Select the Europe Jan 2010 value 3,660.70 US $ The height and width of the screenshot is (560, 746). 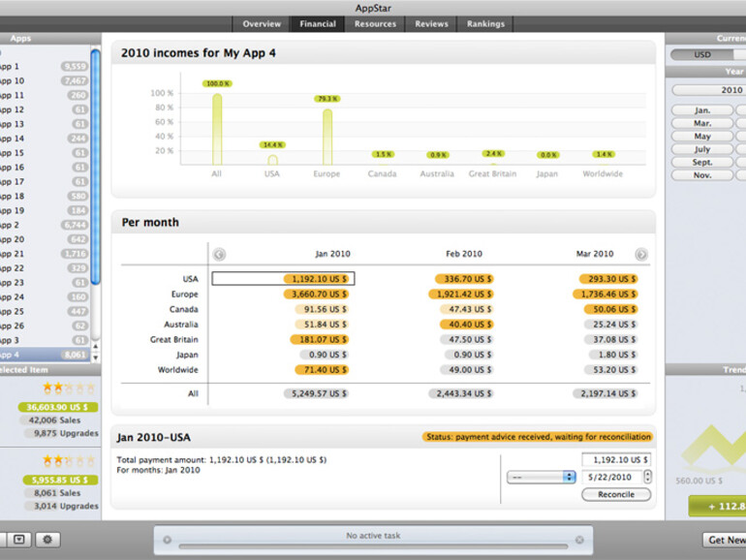pos(316,294)
